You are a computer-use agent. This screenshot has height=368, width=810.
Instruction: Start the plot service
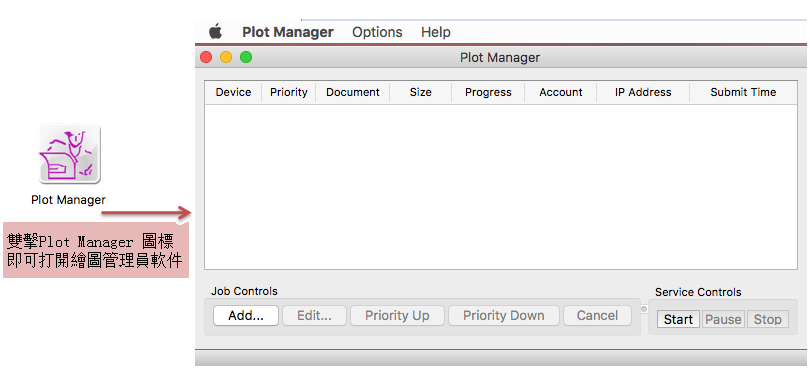(x=678, y=319)
